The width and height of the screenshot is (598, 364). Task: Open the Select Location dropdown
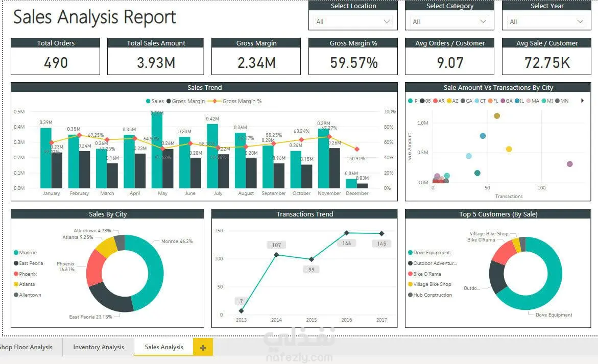[353, 22]
